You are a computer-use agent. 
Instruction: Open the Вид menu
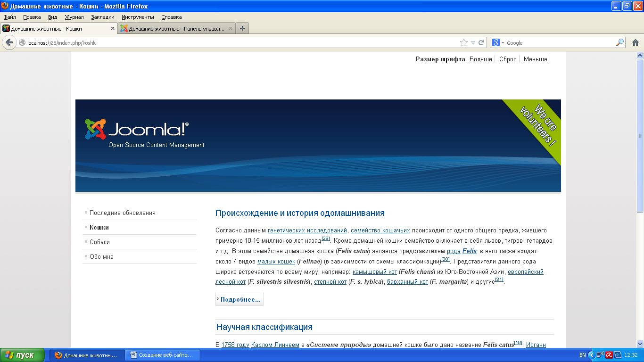53,17
